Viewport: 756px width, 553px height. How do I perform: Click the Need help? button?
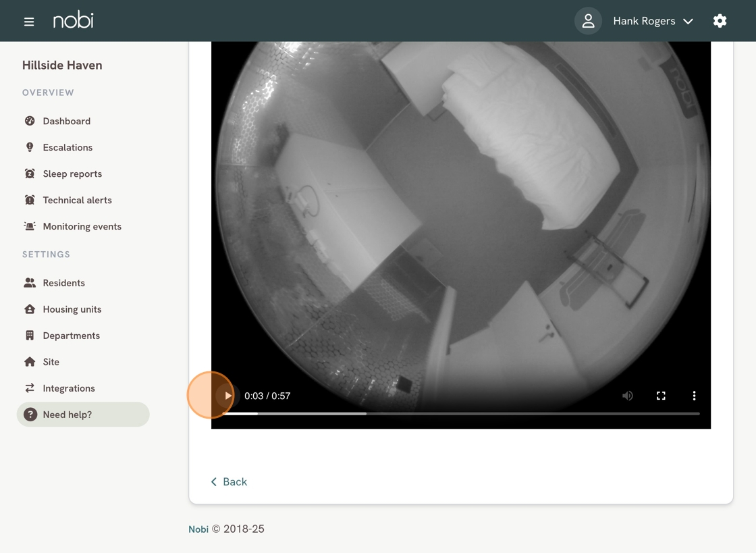pyautogui.click(x=83, y=415)
